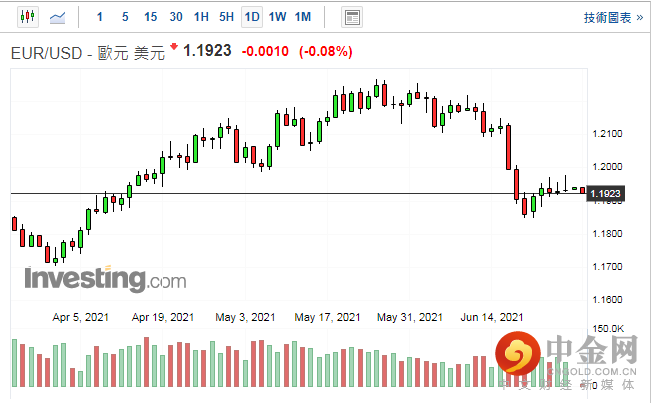Click the 1.2100 price axis level
Image resolution: width=652 pixels, height=403 pixels.
point(606,134)
